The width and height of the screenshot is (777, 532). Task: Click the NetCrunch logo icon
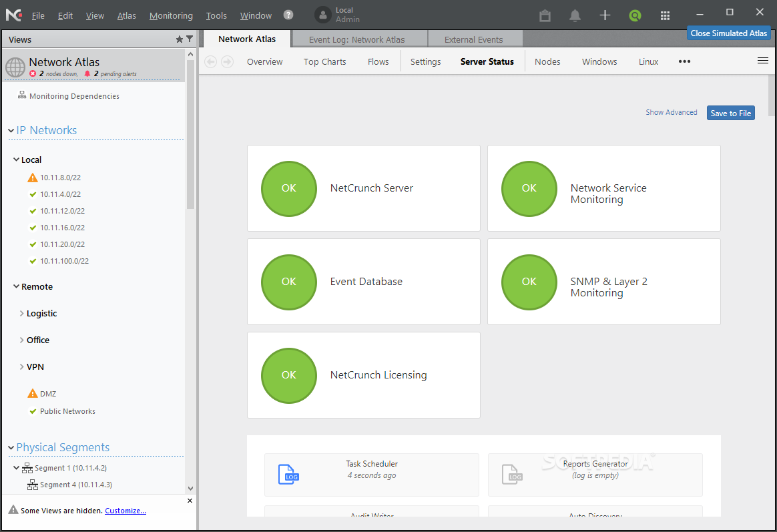[x=14, y=15]
